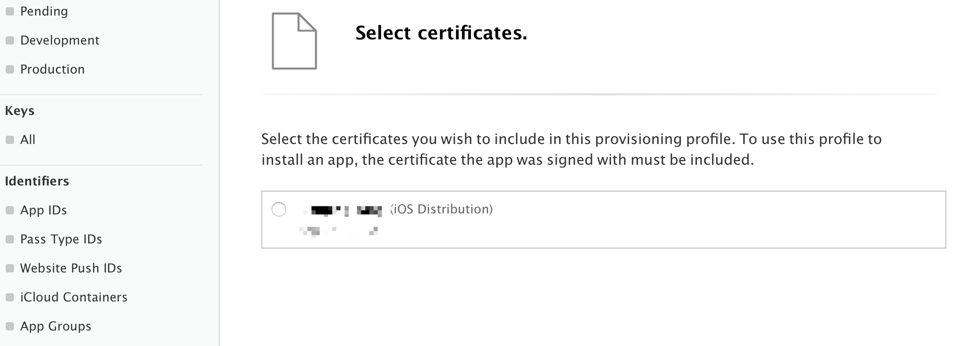This screenshot has width=980, height=346.
Task: Click the provisioning profile instructions paragraph
Action: (571, 149)
